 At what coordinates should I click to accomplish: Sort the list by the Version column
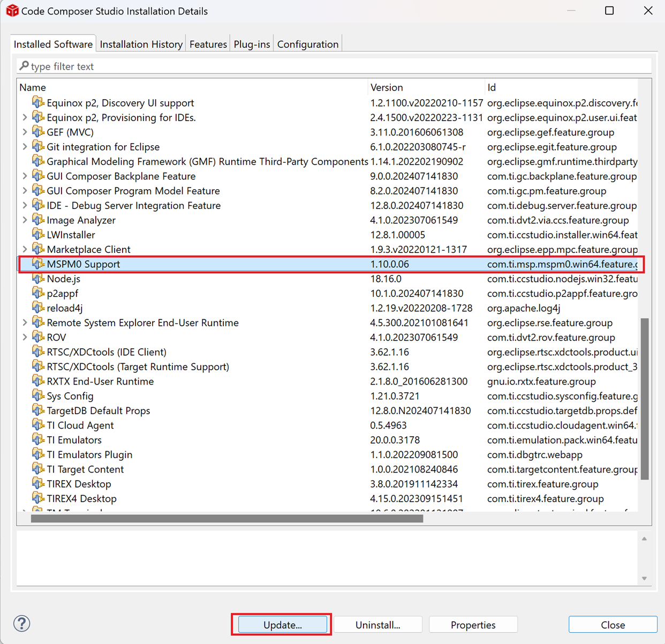tap(427, 87)
